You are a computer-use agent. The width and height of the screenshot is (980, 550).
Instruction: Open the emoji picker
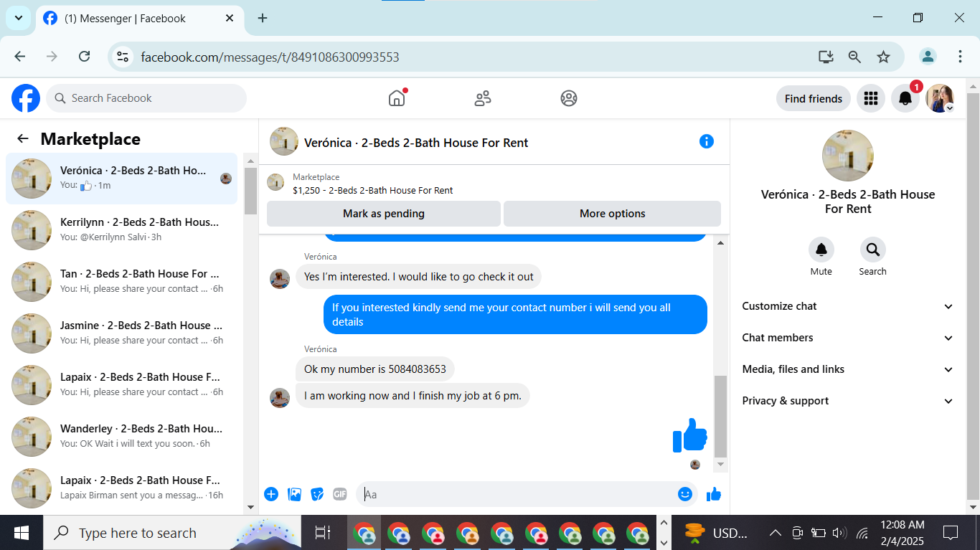[x=685, y=494]
